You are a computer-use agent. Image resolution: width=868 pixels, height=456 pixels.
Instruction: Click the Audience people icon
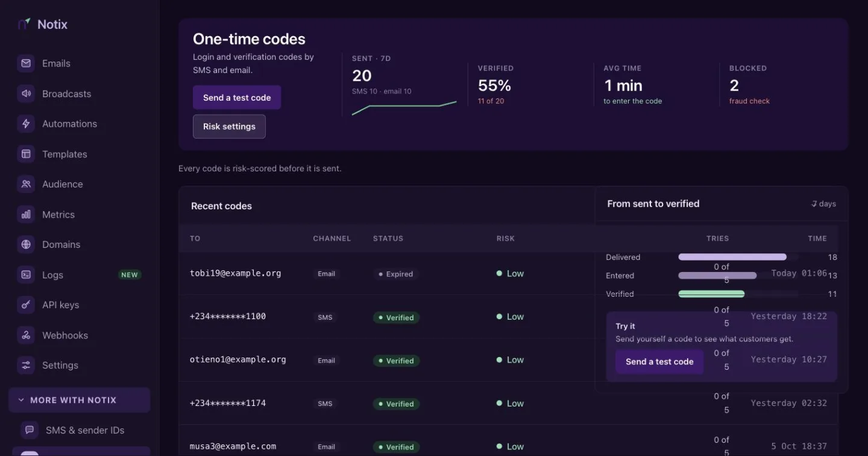click(x=26, y=184)
